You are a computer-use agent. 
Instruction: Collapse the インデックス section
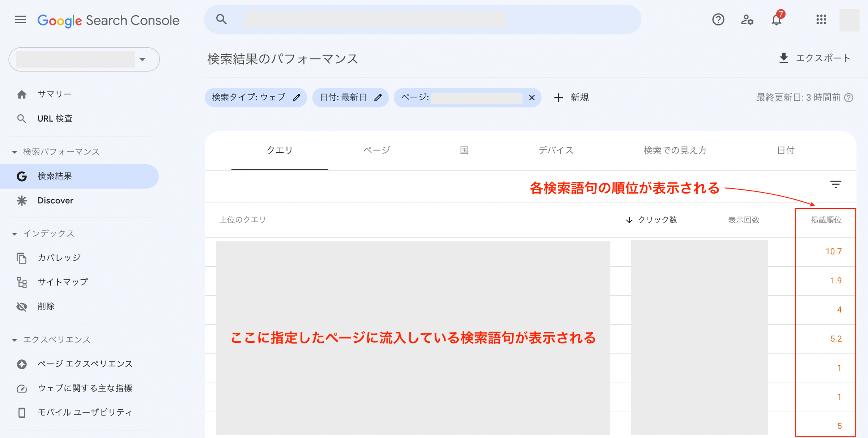tap(14, 234)
